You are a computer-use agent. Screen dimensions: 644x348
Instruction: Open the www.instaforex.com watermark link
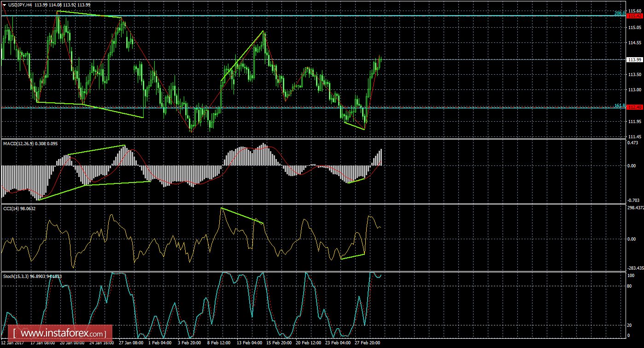coord(63,333)
